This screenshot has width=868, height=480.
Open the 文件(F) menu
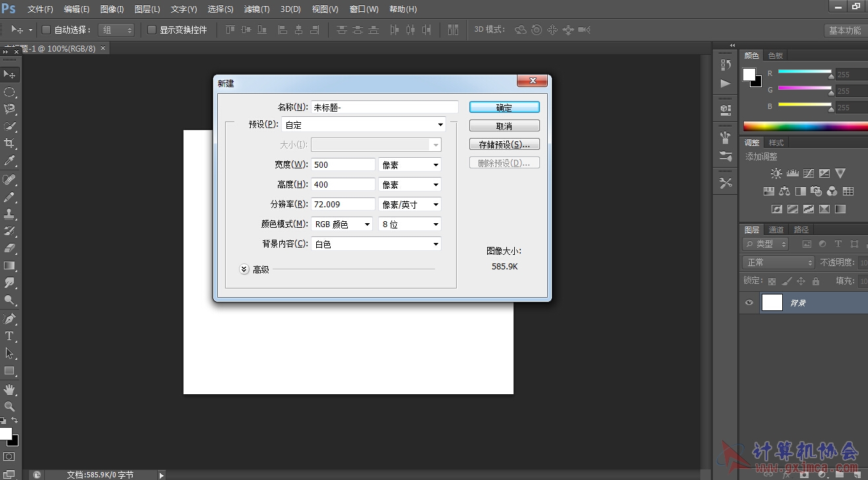coord(40,9)
